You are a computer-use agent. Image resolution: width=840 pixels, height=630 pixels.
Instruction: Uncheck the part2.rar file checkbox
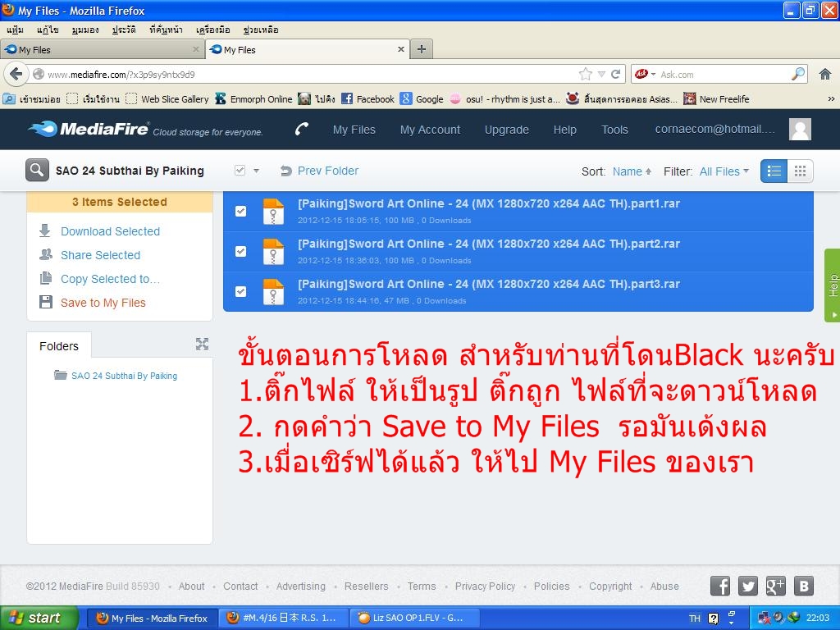[x=241, y=251]
